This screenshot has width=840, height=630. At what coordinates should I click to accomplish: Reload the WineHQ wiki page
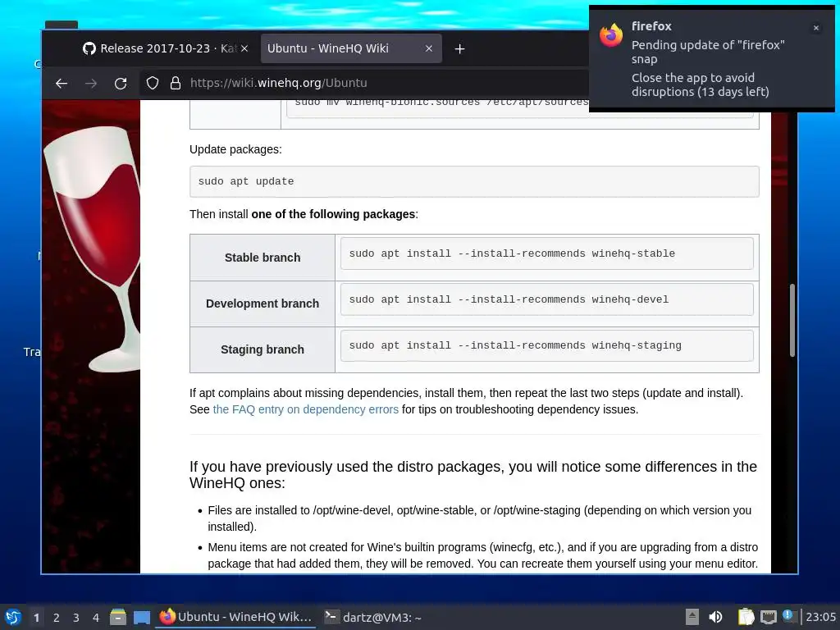pos(121,83)
